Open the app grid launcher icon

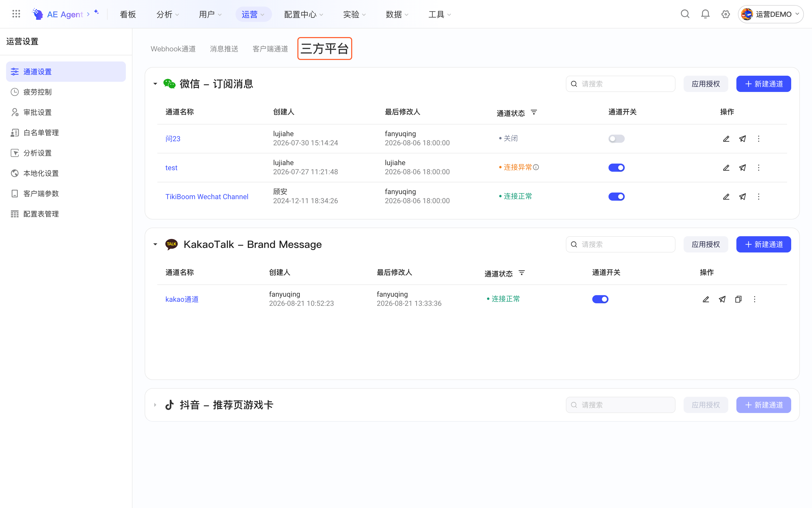pyautogui.click(x=16, y=14)
